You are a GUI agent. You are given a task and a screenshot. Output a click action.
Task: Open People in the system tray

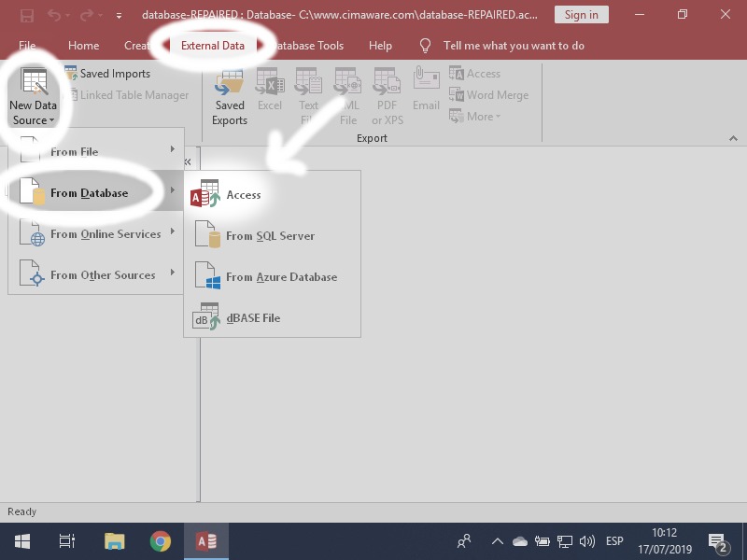tap(464, 541)
